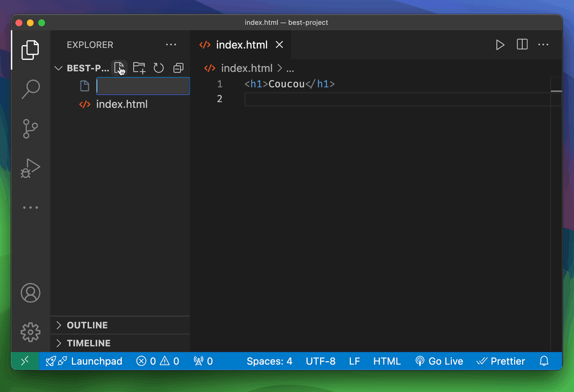Expand the OUTLINE section
This screenshot has height=392, width=574.
[x=87, y=325]
